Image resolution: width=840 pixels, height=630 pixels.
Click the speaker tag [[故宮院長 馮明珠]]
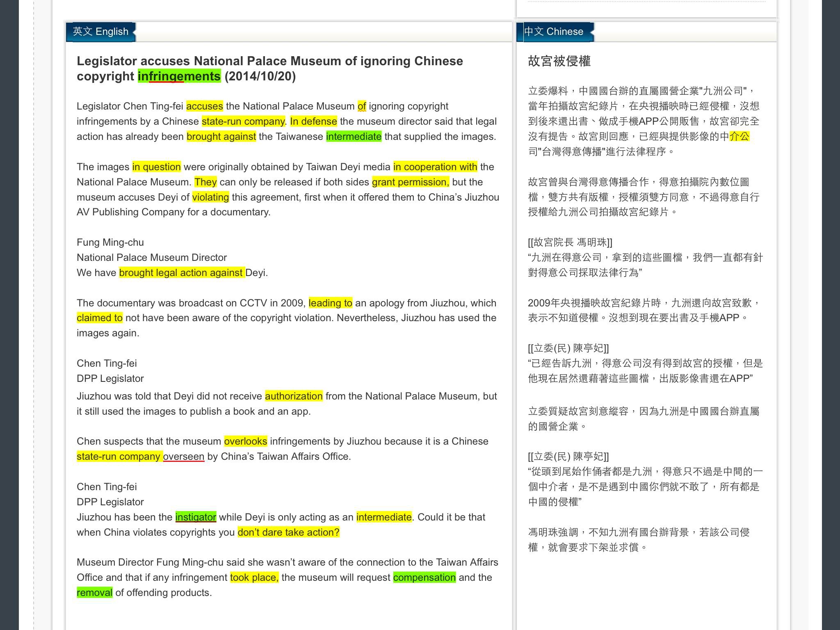(570, 242)
